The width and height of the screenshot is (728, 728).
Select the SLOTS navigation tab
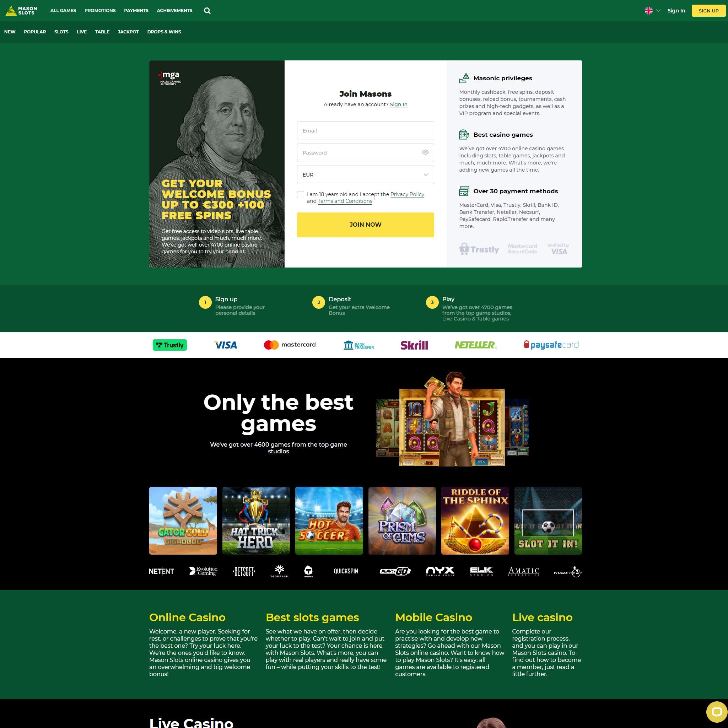pos(61,31)
